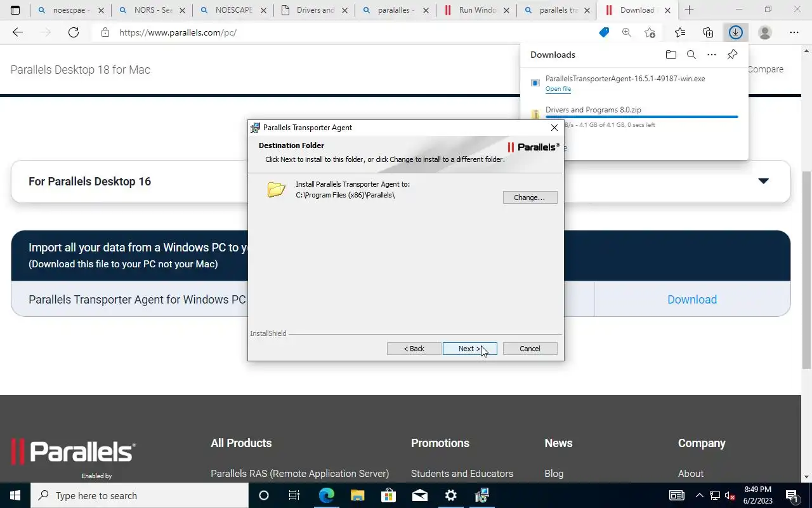812x508 pixels.
Task: Open Microsoft Edge from taskbar
Action: (326, 495)
